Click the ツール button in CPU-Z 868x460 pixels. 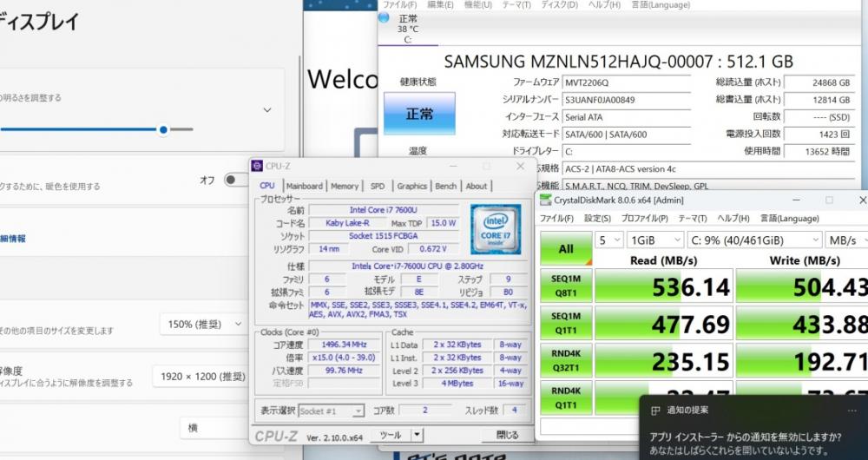pyautogui.click(x=391, y=435)
